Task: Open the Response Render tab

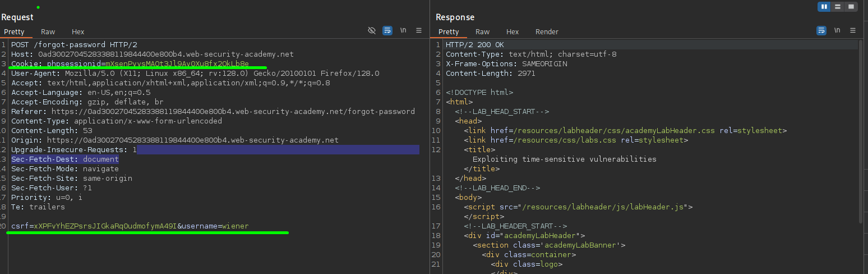Action: [x=547, y=32]
